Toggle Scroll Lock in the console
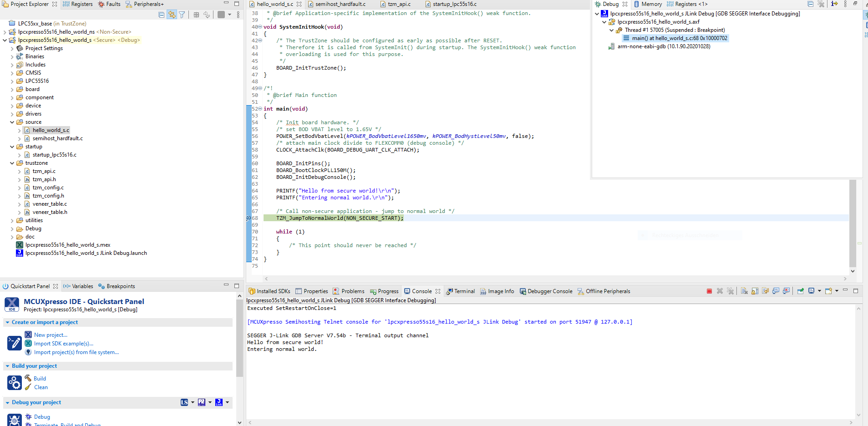Image resolution: width=868 pixels, height=426 pixels. [x=754, y=291]
